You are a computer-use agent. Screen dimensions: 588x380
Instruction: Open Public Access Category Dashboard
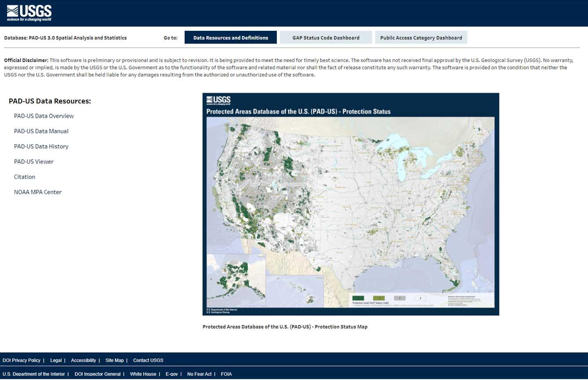421,37
